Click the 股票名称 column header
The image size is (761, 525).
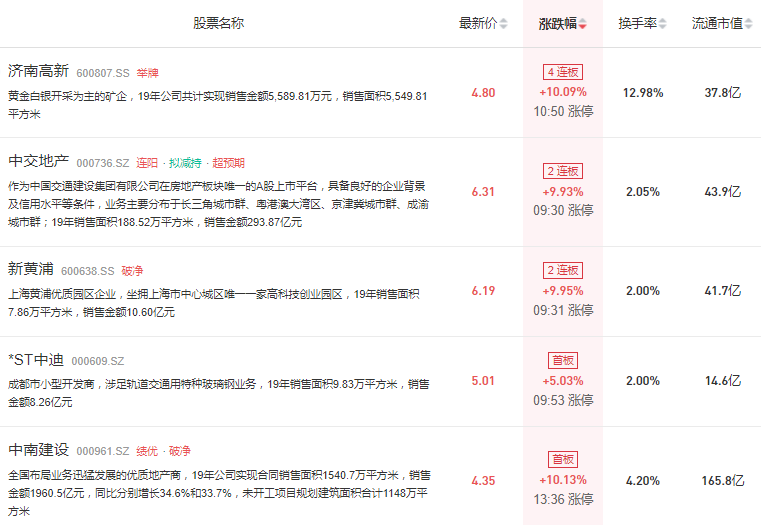click(218, 23)
